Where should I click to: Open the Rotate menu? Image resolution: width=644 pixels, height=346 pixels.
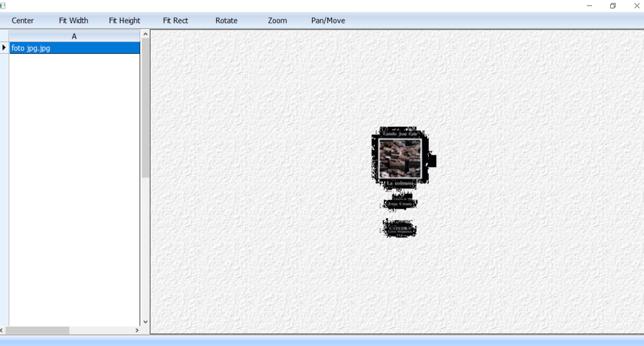click(226, 21)
